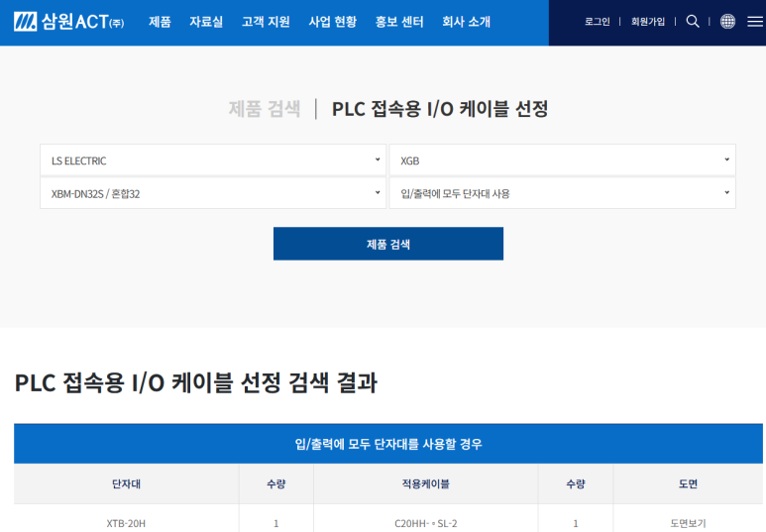766x532 pixels.
Task: Expand the 입/출력에 모두 단자대 사용 dropdown
Action: tap(562, 193)
